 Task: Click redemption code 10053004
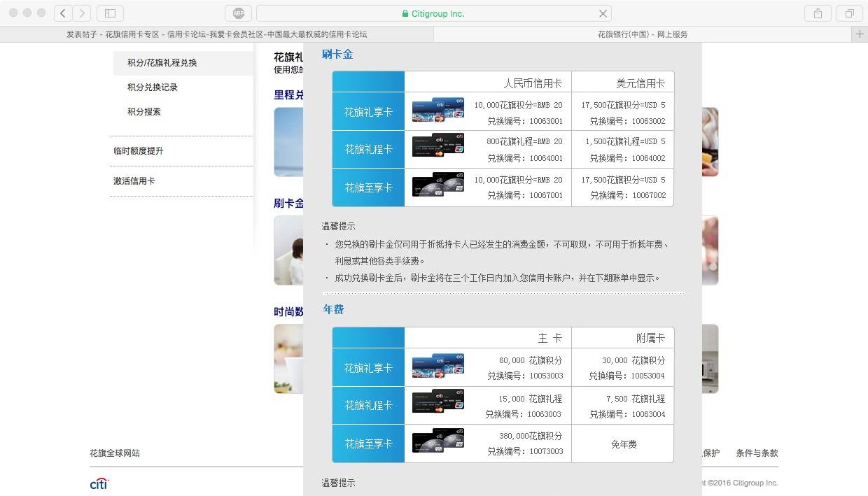click(649, 376)
